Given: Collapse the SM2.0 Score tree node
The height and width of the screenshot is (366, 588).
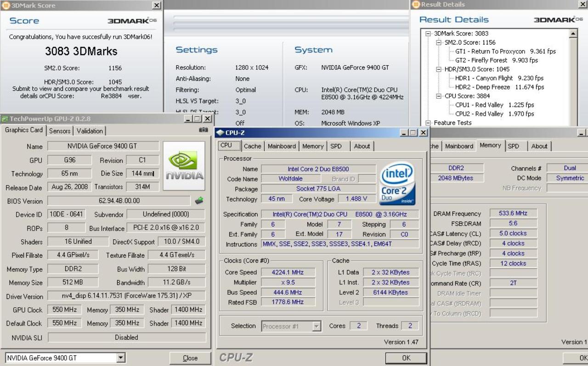Looking at the screenshot, I should pyautogui.click(x=439, y=42).
